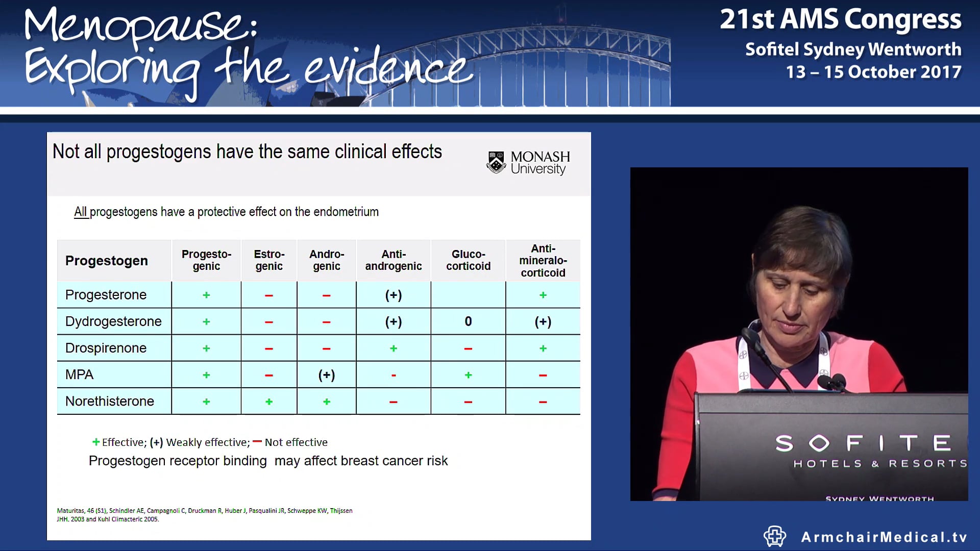This screenshot has height=551, width=980.
Task: Toggle the Anti-androgenic (+) cell for Dydrogesterone
Action: pyautogui.click(x=393, y=321)
